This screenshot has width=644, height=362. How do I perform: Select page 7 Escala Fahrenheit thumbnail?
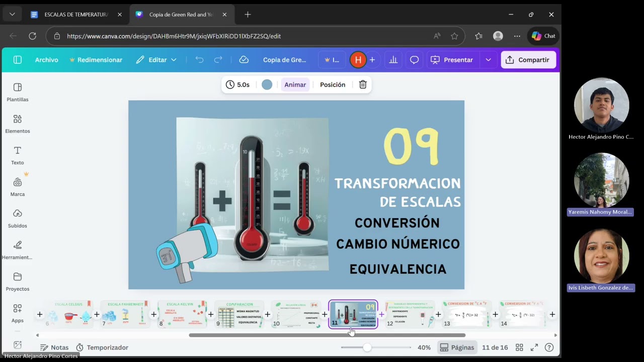tap(125, 314)
